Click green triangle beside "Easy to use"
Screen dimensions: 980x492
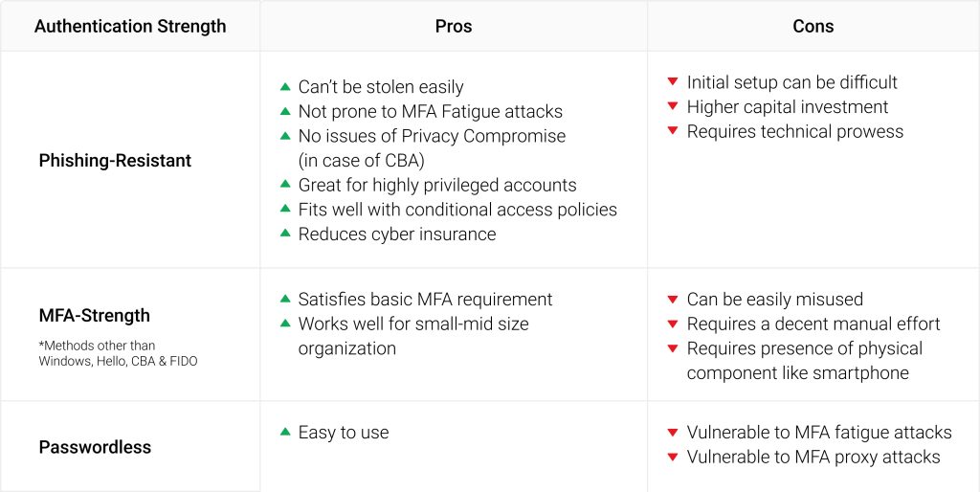285,432
